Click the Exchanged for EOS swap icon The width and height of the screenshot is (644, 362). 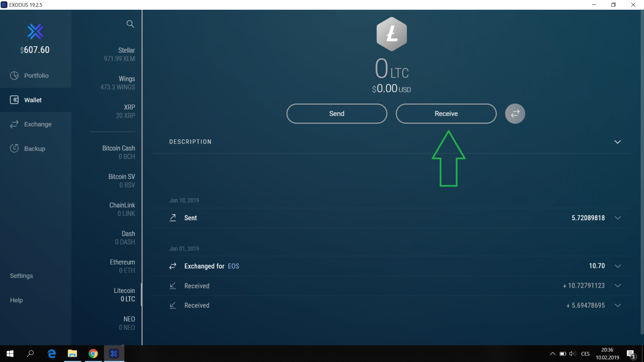173,266
